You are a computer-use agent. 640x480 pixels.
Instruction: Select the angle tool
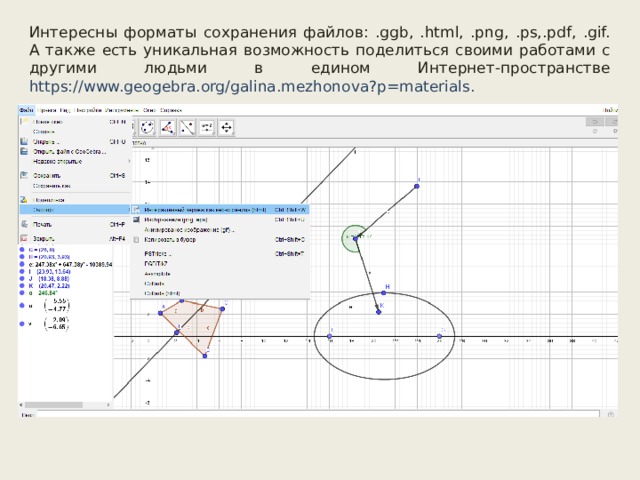(167, 128)
